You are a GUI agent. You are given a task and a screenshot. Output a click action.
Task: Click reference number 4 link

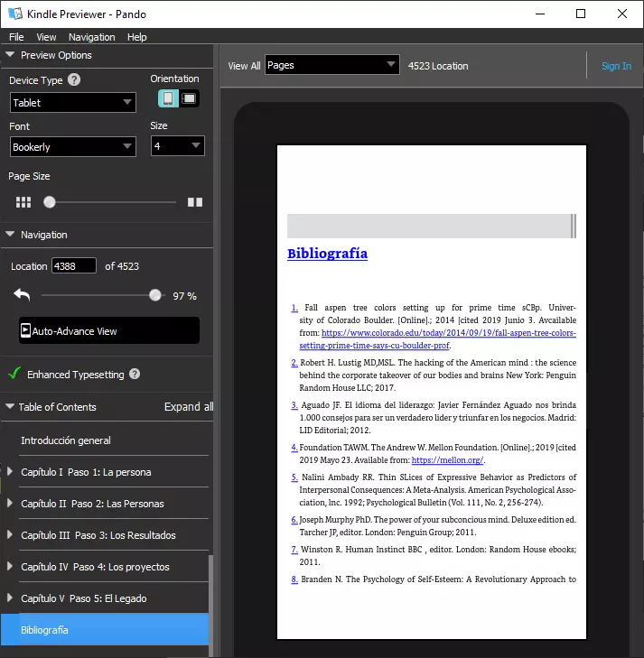tap(294, 448)
